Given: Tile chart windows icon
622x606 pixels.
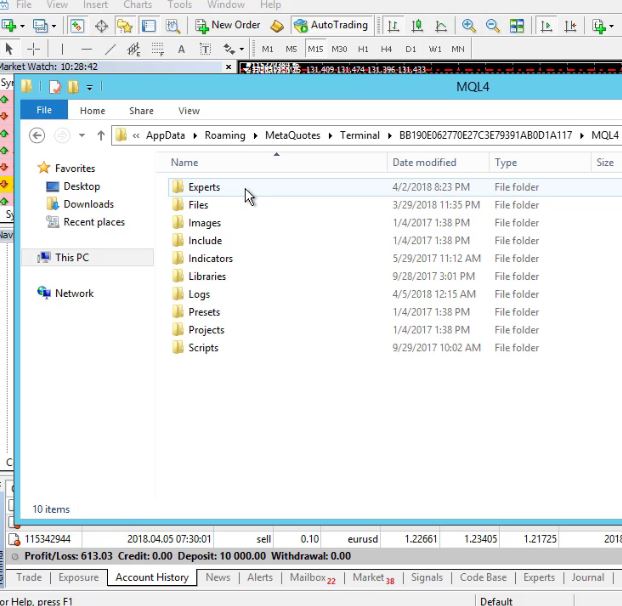Looking at the screenshot, I should tap(517, 26).
